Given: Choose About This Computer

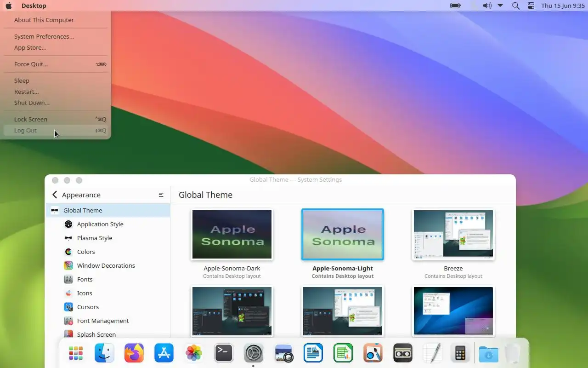Looking at the screenshot, I should (56, 20).
